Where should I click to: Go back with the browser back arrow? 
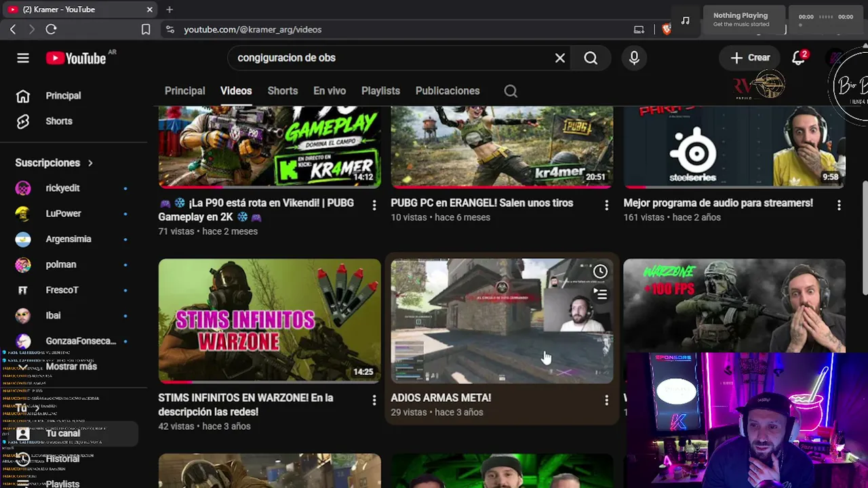coord(13,29)
